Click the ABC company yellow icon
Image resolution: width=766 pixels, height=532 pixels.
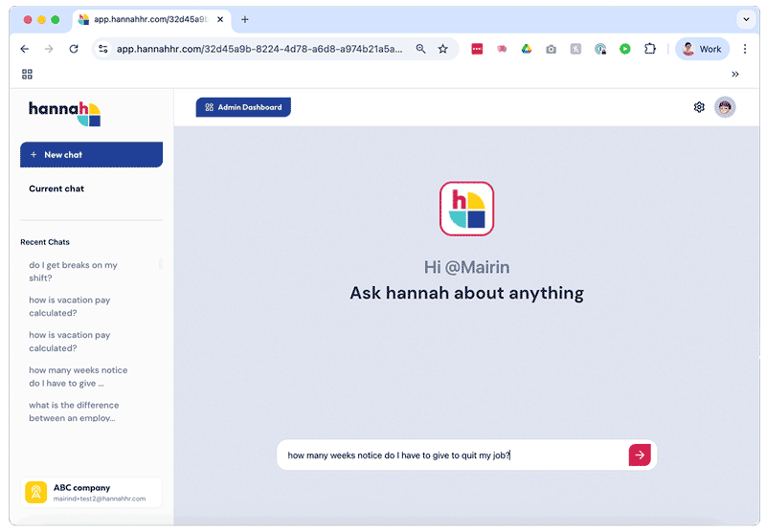click(x=35, y=492)
